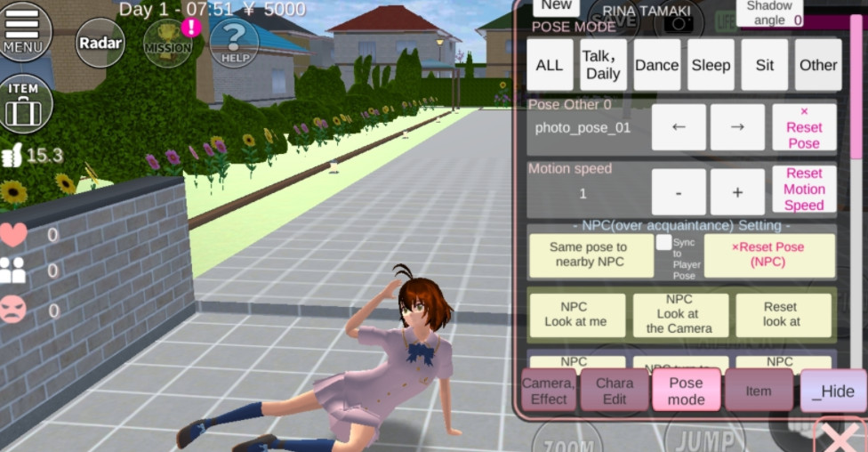Tap the JUMP control button
The width and height of the screenshot is (868, 452).
click(704, 438)
